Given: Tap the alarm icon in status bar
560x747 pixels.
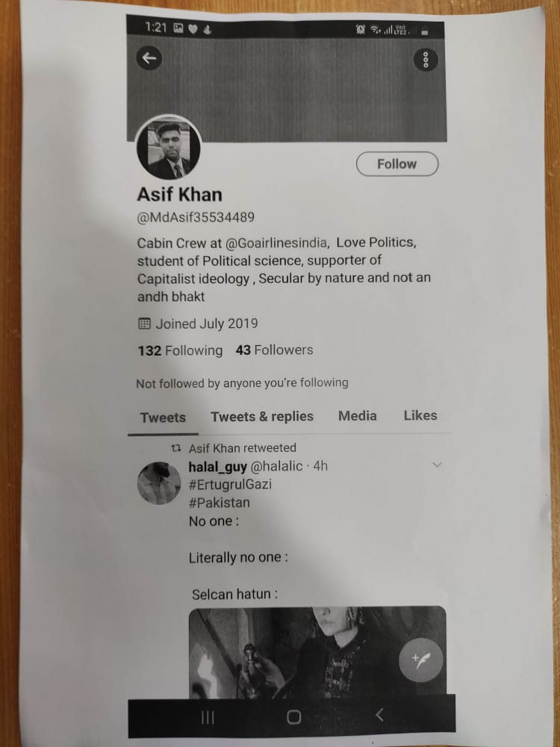Looking at the screenshot, I should 361,30.
